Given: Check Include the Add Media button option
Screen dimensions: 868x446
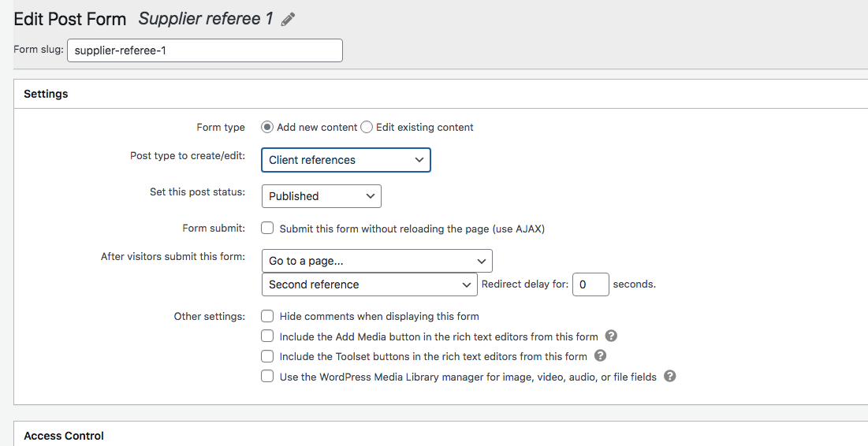Looking at the screenshot, I should [x=267, y=336].
